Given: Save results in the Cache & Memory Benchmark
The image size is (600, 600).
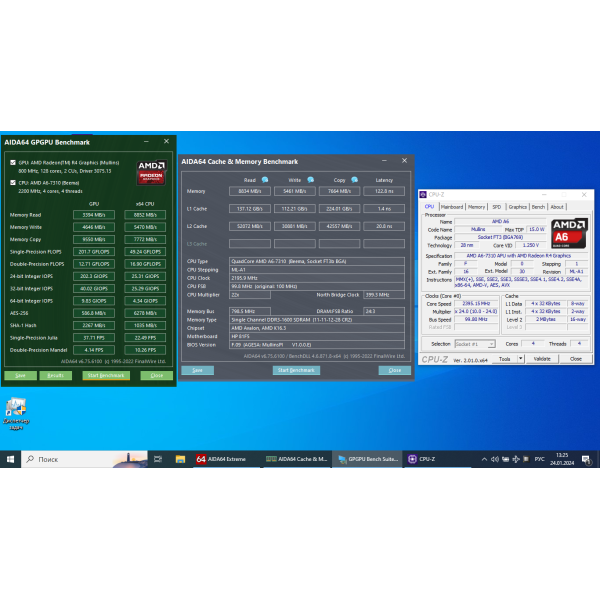Looking at the screenshot, I should [x=197, y=370].
